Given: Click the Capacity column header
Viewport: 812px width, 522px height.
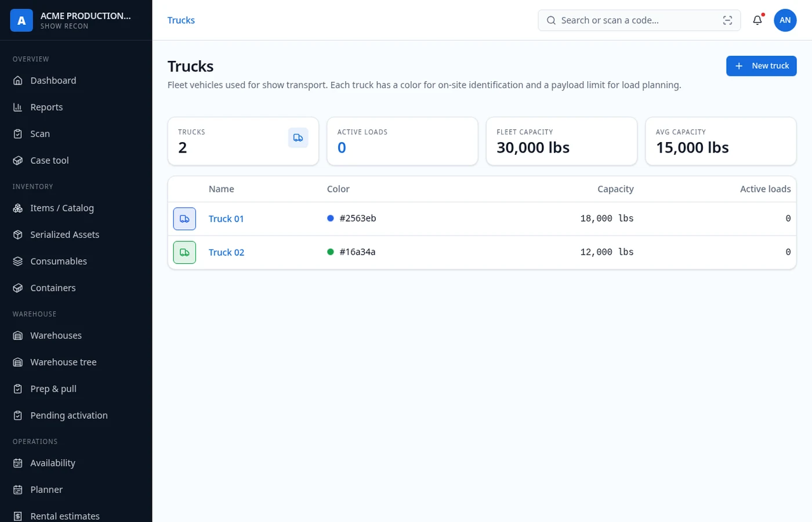Looking at the screenshot, I should (615, 189).
